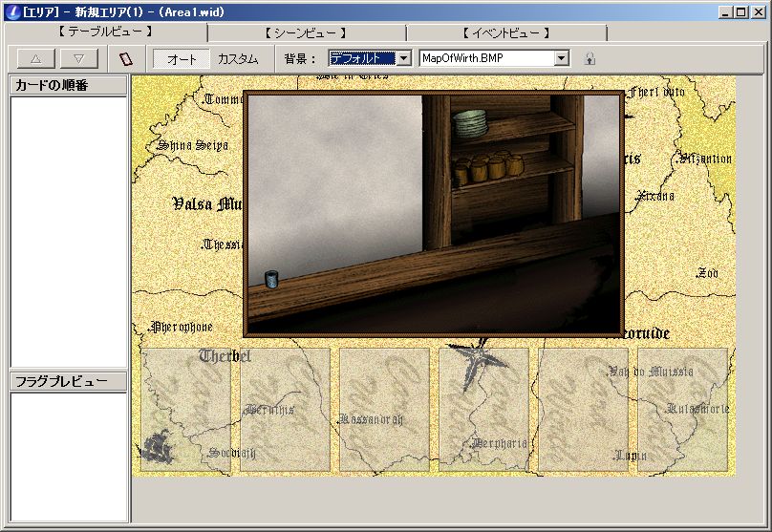
Task: Click the フラグプレビュー panel header
Action: click(x=69, y=381)
